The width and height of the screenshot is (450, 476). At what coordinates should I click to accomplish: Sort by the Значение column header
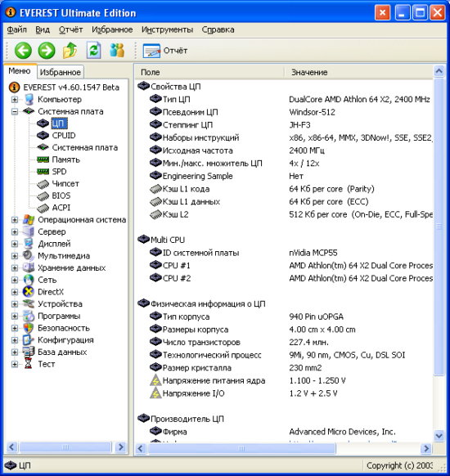click(359, 72)
